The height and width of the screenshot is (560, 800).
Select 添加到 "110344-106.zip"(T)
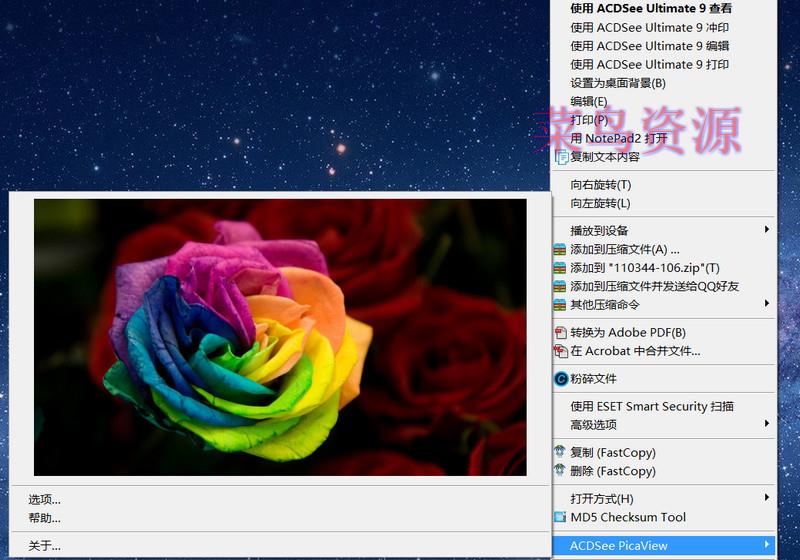[645, 268]
